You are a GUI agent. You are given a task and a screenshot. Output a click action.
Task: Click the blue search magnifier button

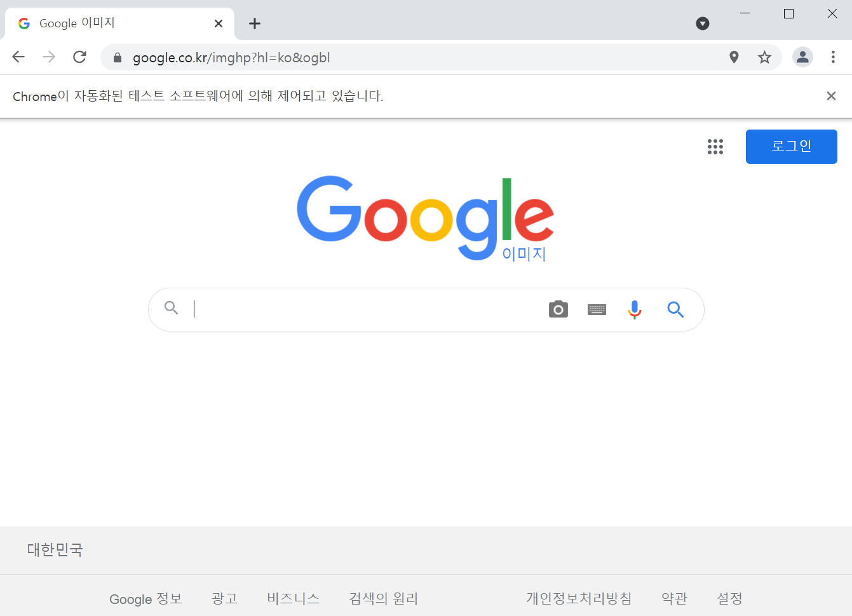tap(675, 309)
